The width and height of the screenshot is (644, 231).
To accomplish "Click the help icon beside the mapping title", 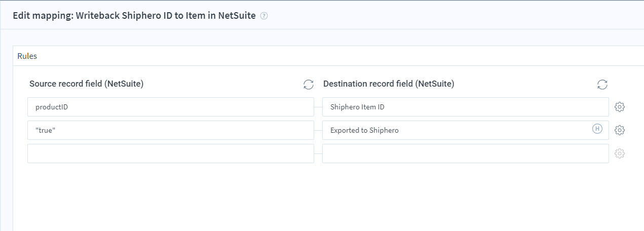I will [263, 16].
